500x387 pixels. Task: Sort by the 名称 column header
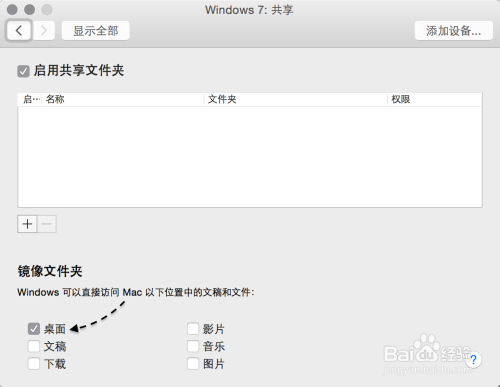122,99
